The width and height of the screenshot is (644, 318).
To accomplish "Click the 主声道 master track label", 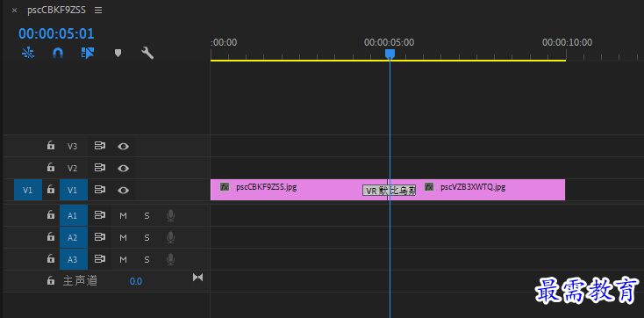I will click(81, 281).
